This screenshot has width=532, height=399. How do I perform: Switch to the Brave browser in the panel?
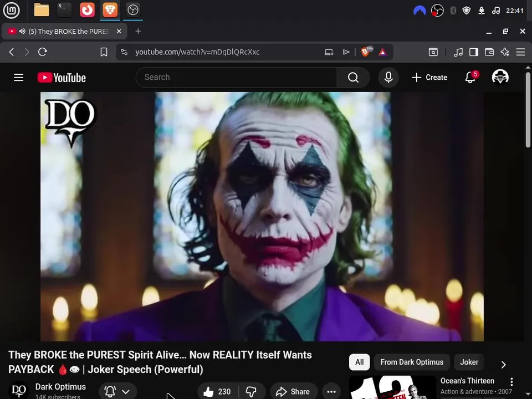click(x=110, y=10)
